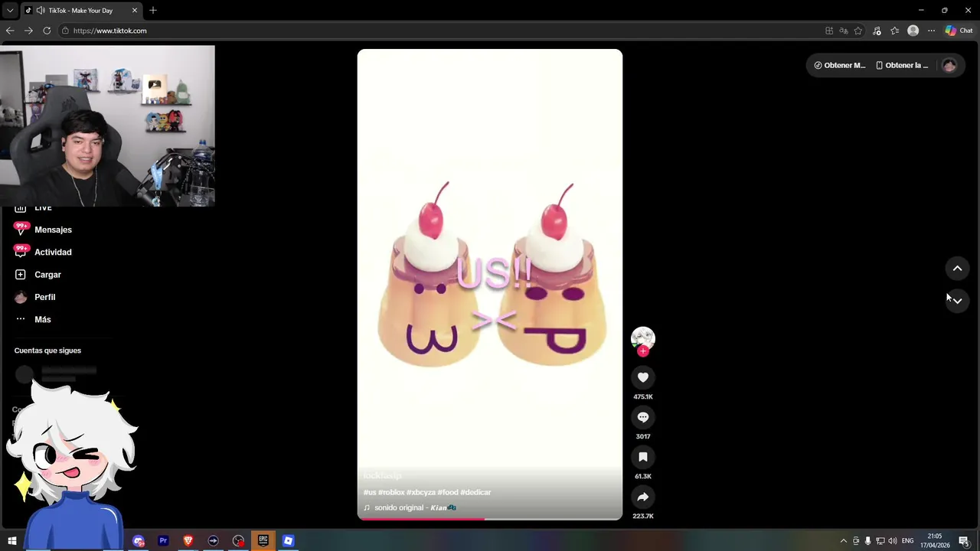Image resolution: width=980 pixels, height=551 pixels.
Task: Show hidden system tray icons
Action: point(844,541)
